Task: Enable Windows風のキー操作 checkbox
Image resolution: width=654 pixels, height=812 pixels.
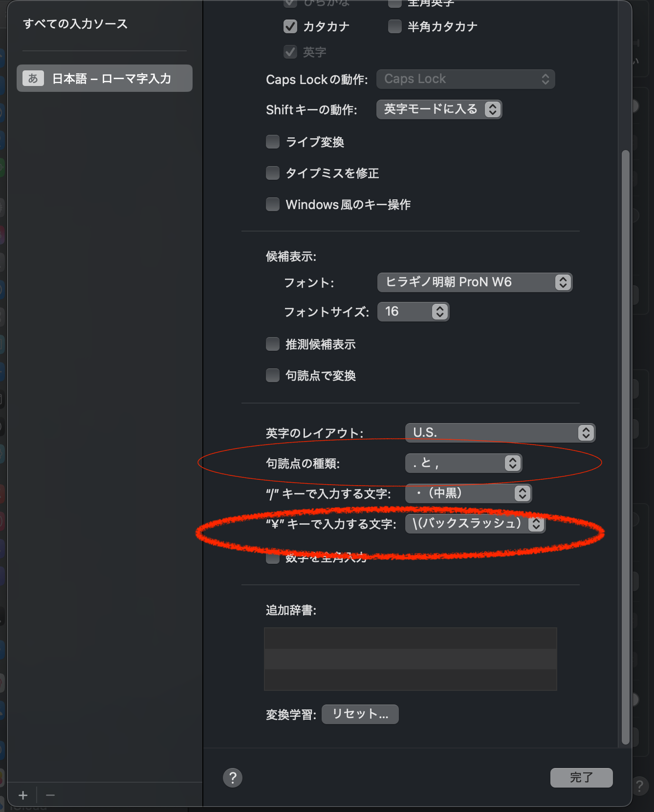Action: click(273, 204)
